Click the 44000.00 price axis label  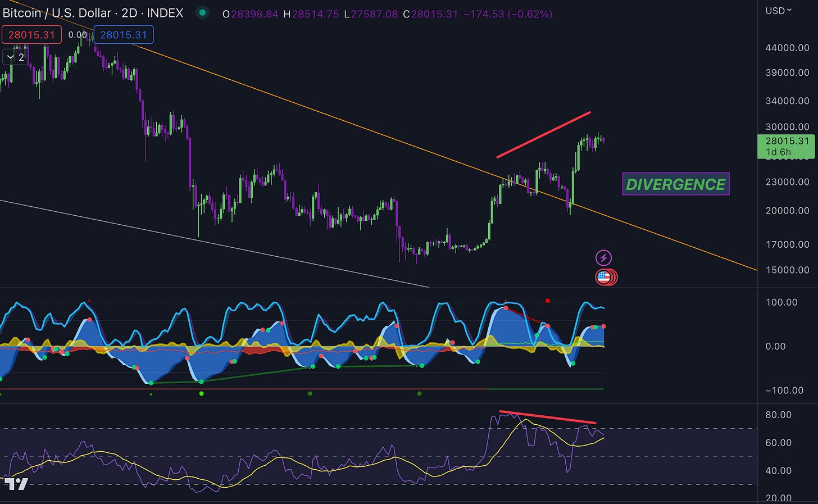787,48
